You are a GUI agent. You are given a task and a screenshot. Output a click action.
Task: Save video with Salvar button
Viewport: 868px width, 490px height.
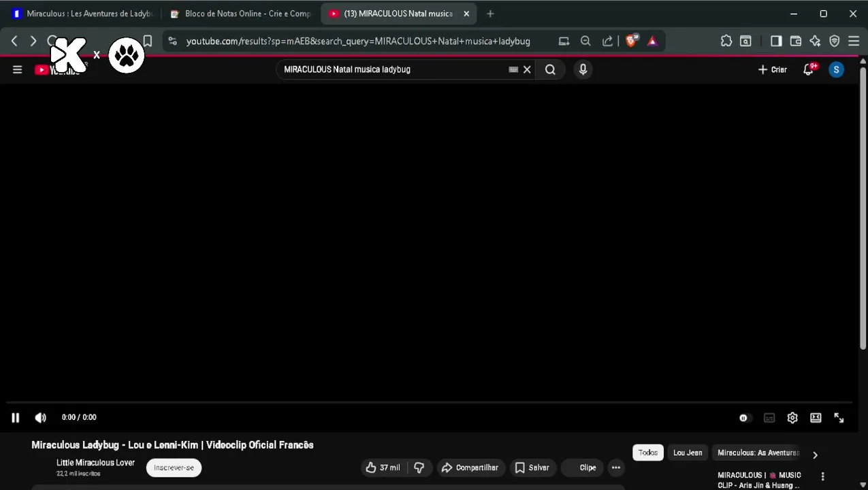(x=532, y=468)
